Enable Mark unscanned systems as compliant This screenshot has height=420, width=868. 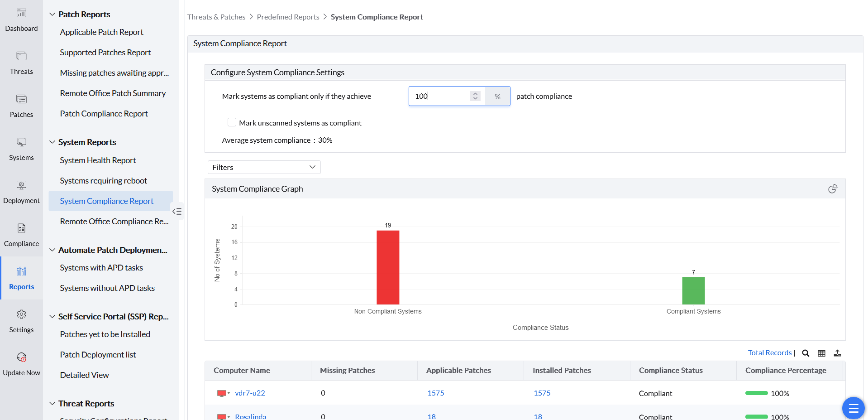coord(232,122)
